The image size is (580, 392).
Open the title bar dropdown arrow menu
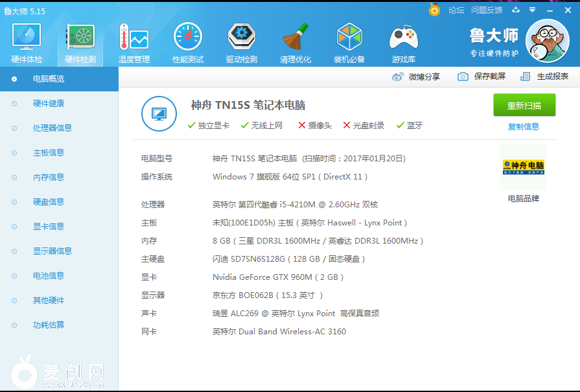[533, 10]
